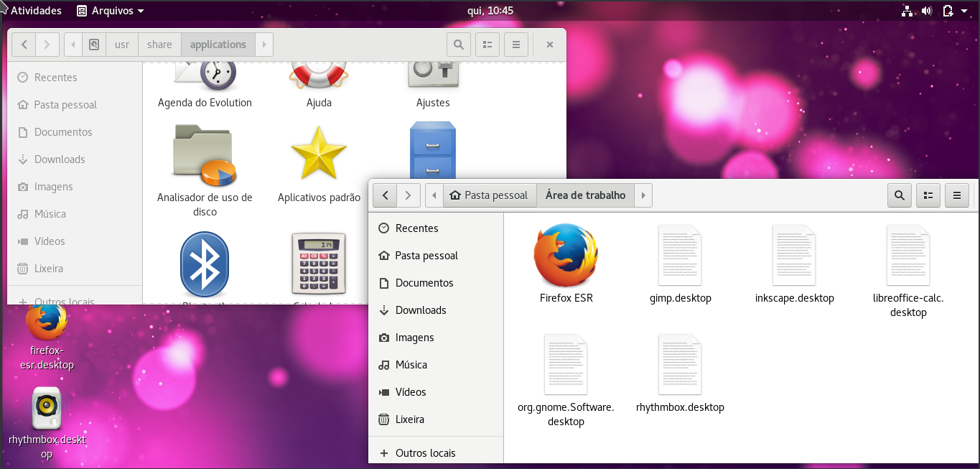Image resolution: width=980 pixels, height=469 pixels.
Task: Toggle volume from the system tray
Action: click(926, 10)
